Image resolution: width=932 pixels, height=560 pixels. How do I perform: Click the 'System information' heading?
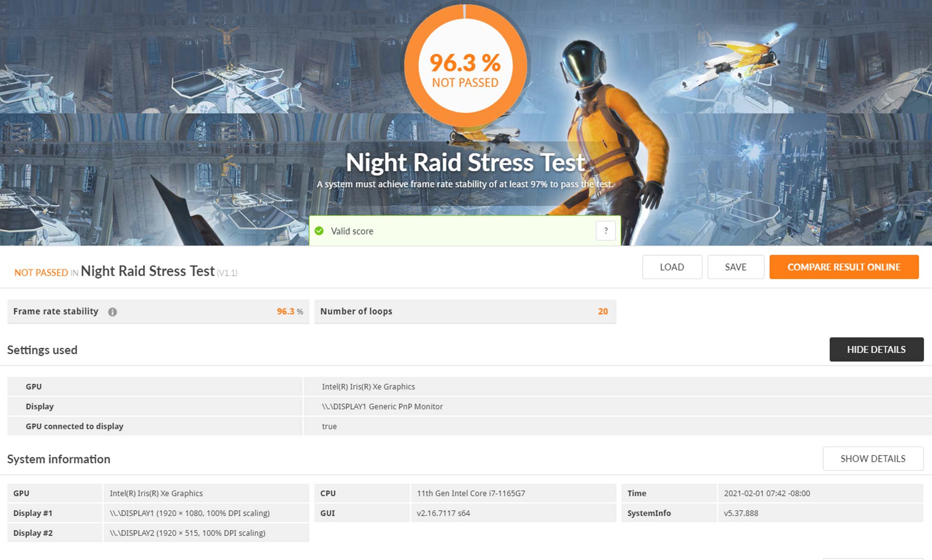(59, 459)
